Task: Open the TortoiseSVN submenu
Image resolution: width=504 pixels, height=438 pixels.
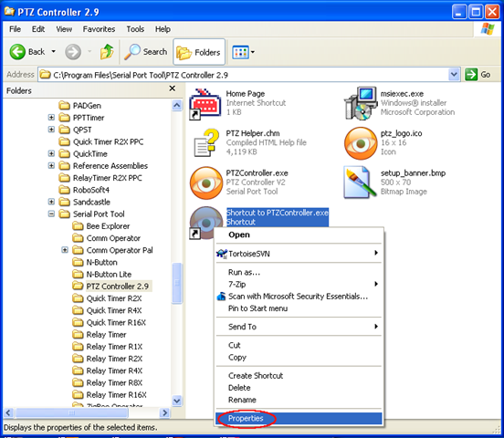Action: pos(299,254)
